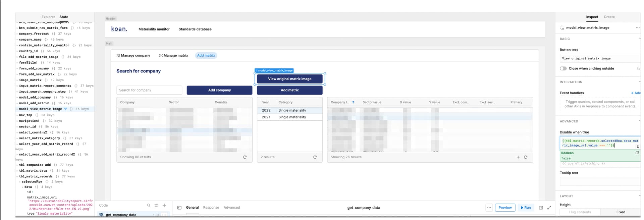Toggle Close when clicking outside switch
644x220 pixels.
[563, 68]
